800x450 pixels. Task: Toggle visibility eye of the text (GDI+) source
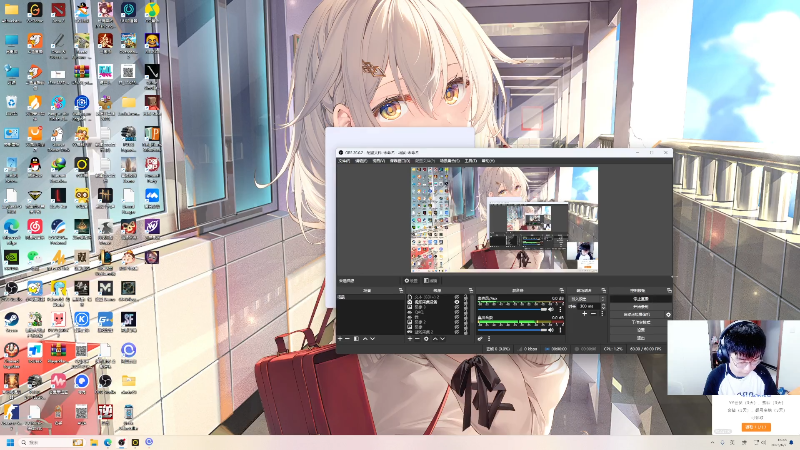(457, 297)
